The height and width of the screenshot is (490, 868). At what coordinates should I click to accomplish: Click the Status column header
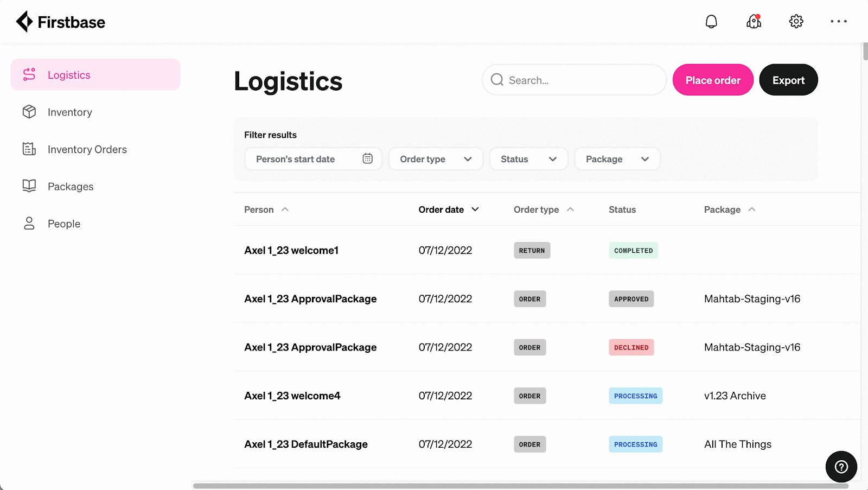click(x=622, y=209)
